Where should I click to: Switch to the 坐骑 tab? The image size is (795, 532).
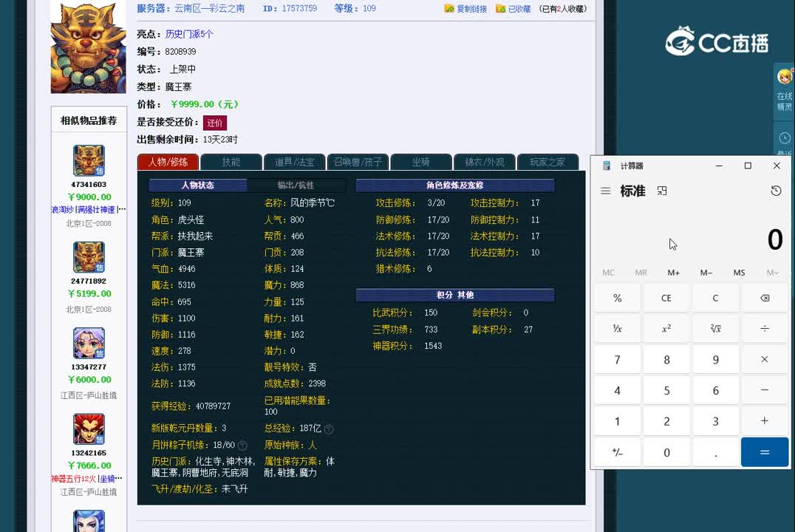click(x=421, y=162)
